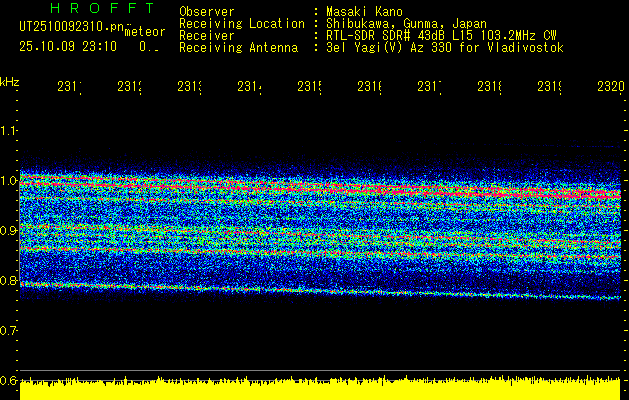Click the 1.1 kHz axis tick label
The image size is (629, 400).
tap(8, 130)
